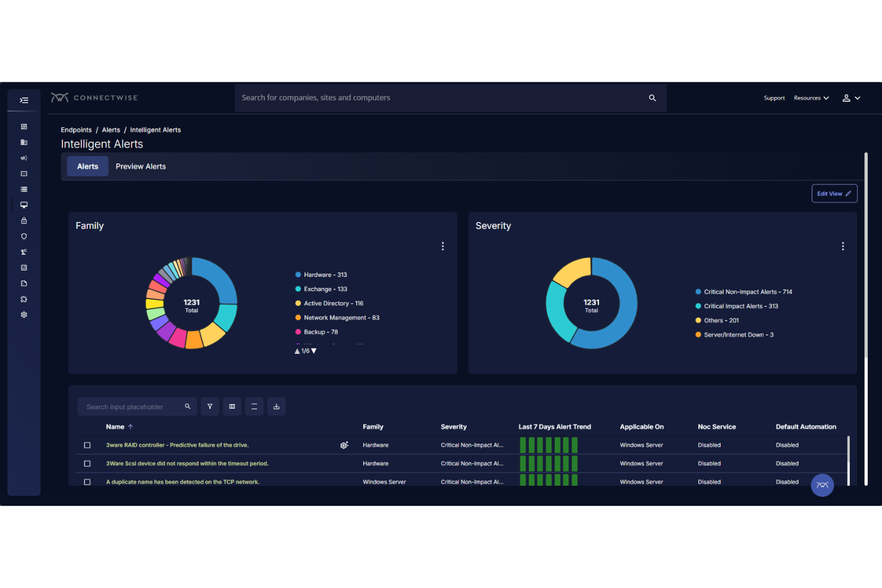Open the gear icon beside 3ware RAID alert

tap(344, 445)
